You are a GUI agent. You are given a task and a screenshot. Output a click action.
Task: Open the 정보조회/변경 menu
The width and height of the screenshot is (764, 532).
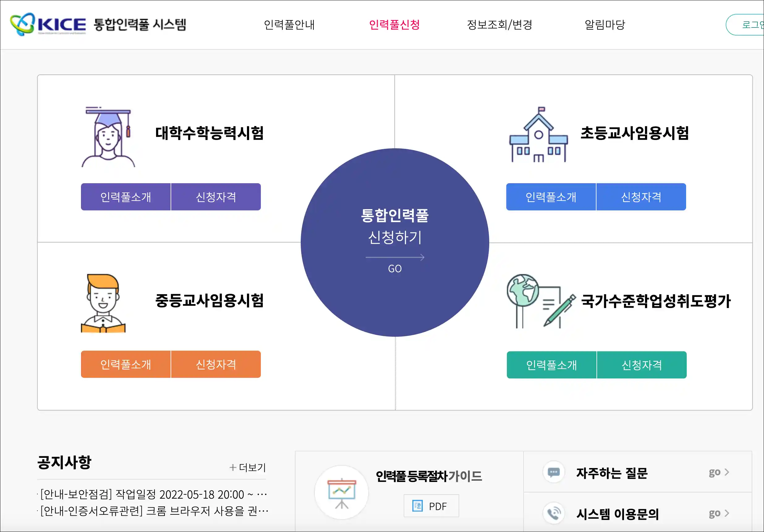(x=499, y=25)
